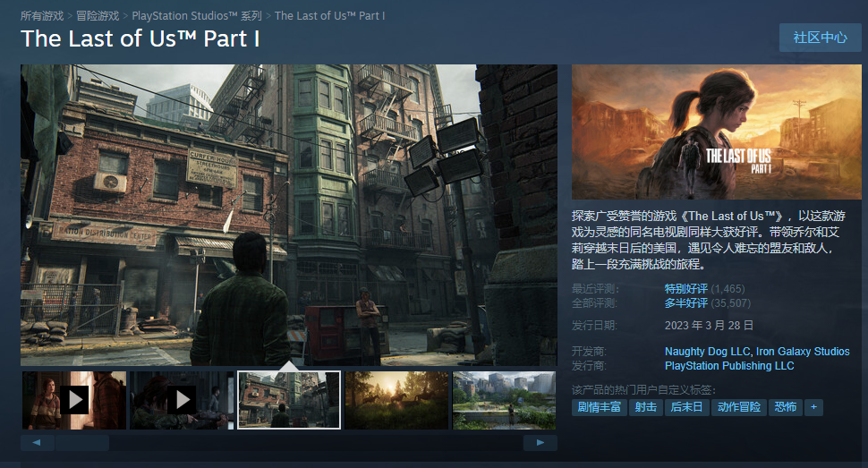
Task: Open all reviews 多半好评 link
Action: pos(685,303)
